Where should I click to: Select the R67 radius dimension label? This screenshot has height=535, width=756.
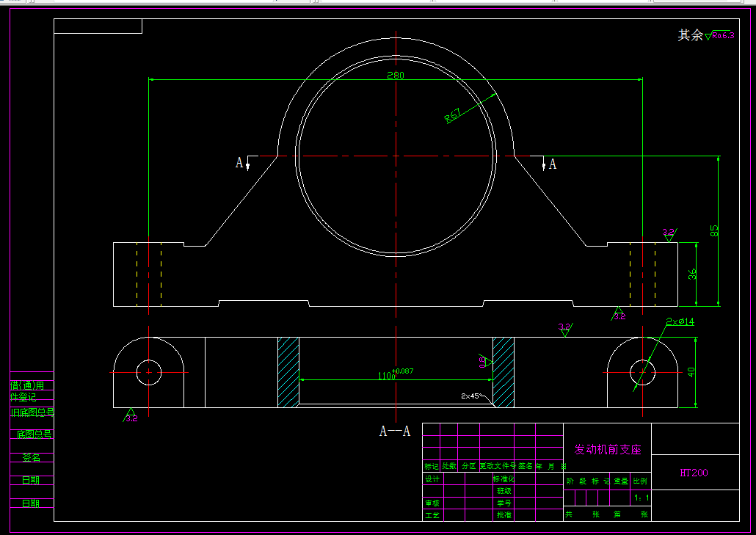452,116
